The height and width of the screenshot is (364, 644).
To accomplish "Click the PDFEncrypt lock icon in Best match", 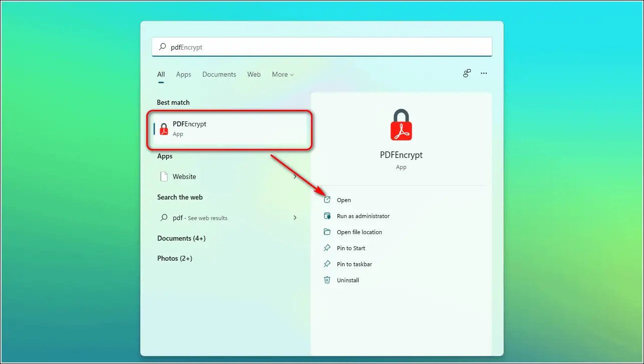I will [x=164, y=129].
